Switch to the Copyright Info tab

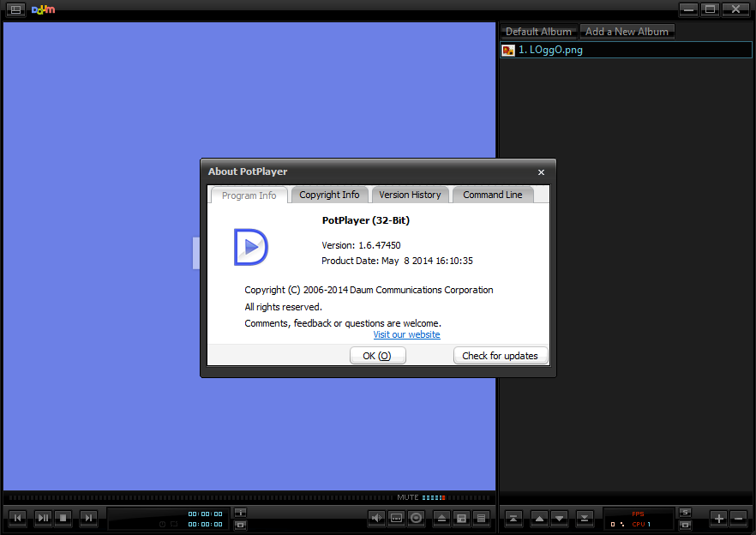click(329, 195)
